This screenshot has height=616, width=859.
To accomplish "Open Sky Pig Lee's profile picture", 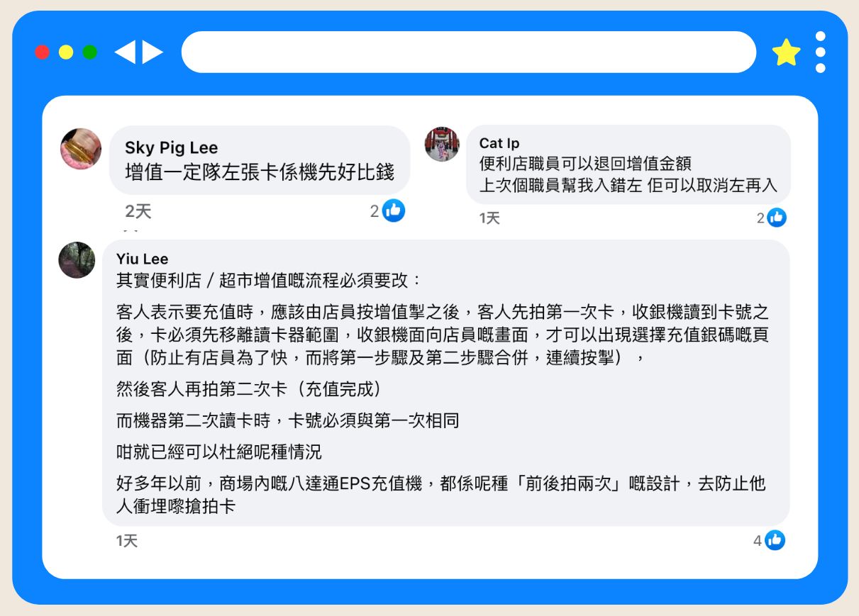I will click(x=81, y=149).
